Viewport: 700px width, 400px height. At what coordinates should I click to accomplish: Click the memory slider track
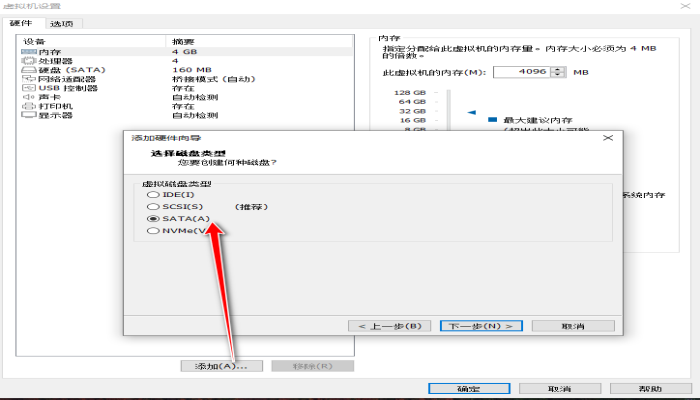pyautogui.click(x=449, y=109)
